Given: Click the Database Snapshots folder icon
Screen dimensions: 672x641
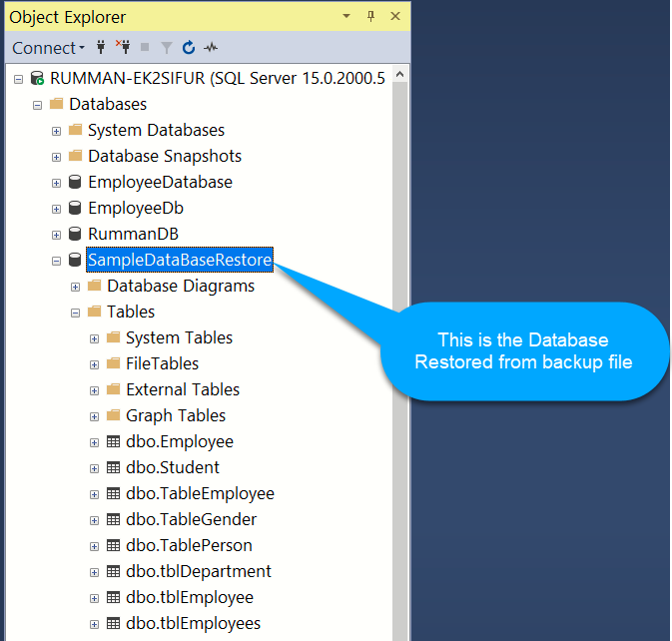Looking at the screenshot, I should pos(75,155).
